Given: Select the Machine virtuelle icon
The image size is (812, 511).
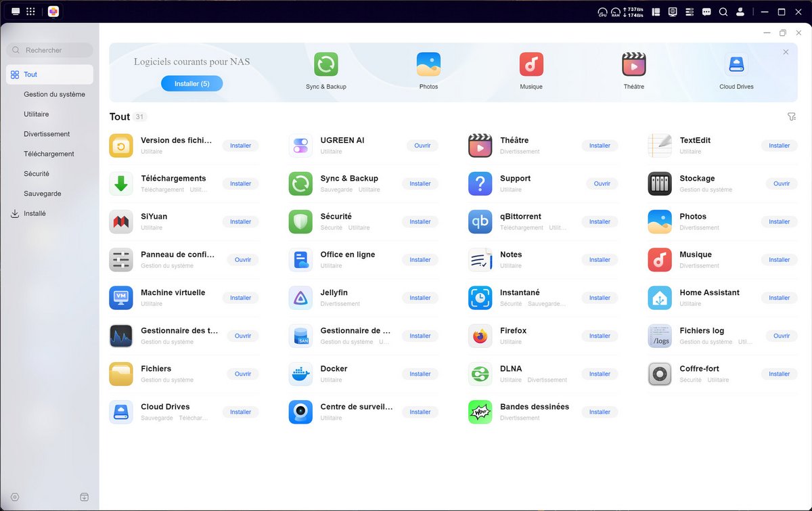Looking at the screenshot, I should coord(121,298).
